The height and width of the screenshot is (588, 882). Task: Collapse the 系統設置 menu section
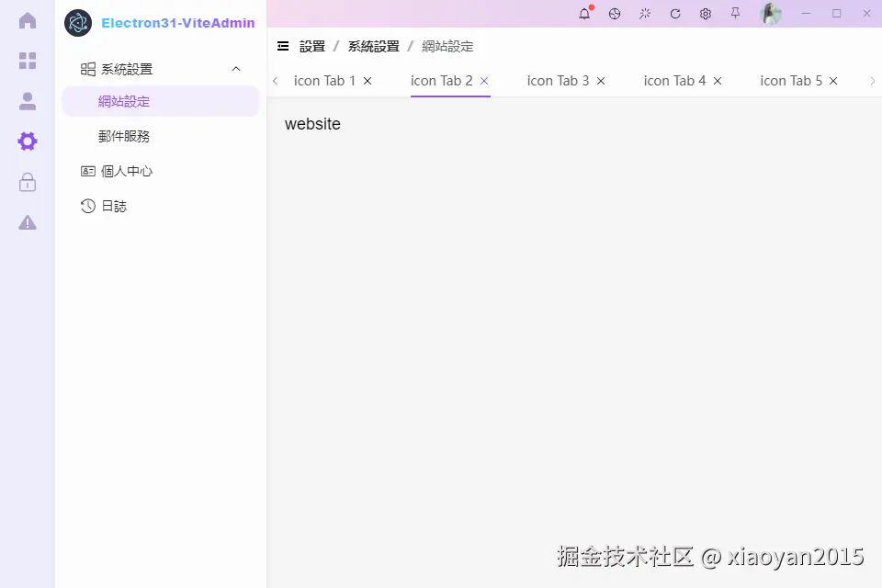(236, 68)
